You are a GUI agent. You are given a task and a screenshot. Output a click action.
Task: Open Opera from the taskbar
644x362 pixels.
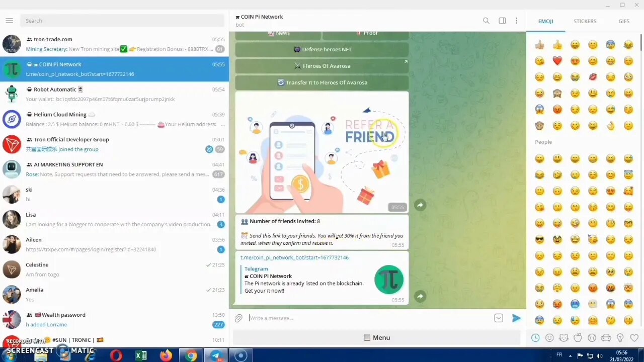click(x=116, y=355)
